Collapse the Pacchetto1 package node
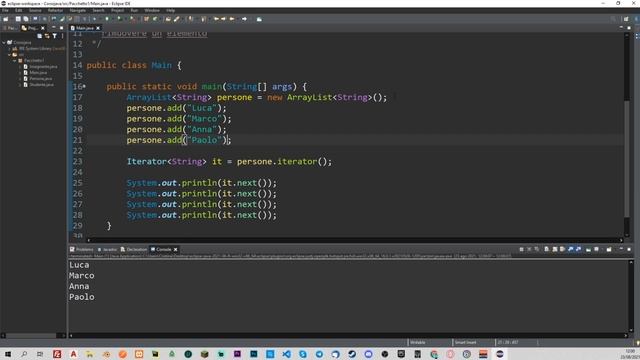The height and width of the screenshot is (360, 640). (15, 60)
